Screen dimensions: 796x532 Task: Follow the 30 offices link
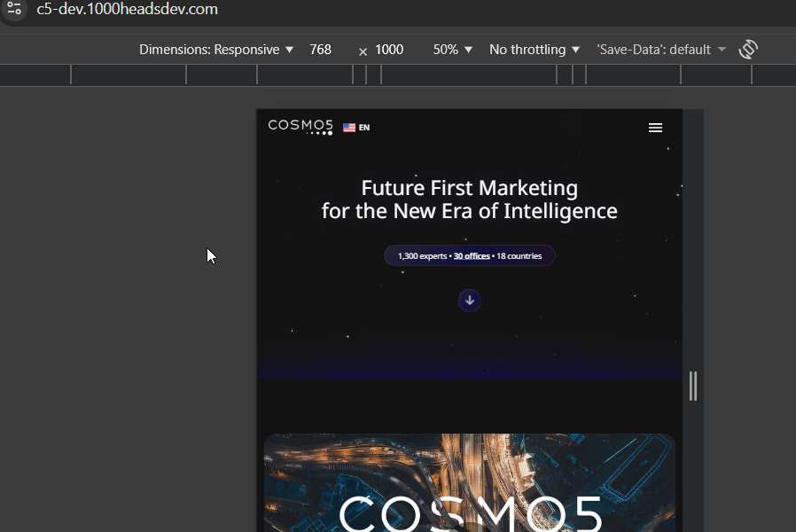click(472, 256)
